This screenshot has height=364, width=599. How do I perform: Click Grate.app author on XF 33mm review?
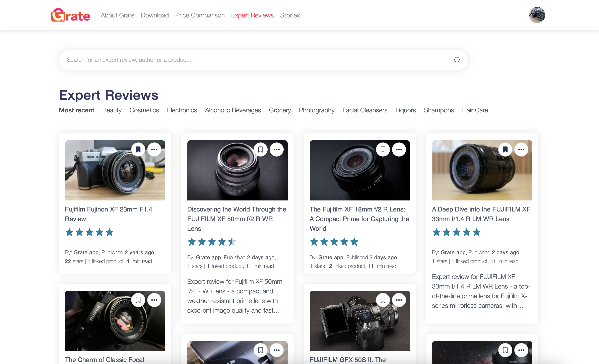[x=453, y=252]
